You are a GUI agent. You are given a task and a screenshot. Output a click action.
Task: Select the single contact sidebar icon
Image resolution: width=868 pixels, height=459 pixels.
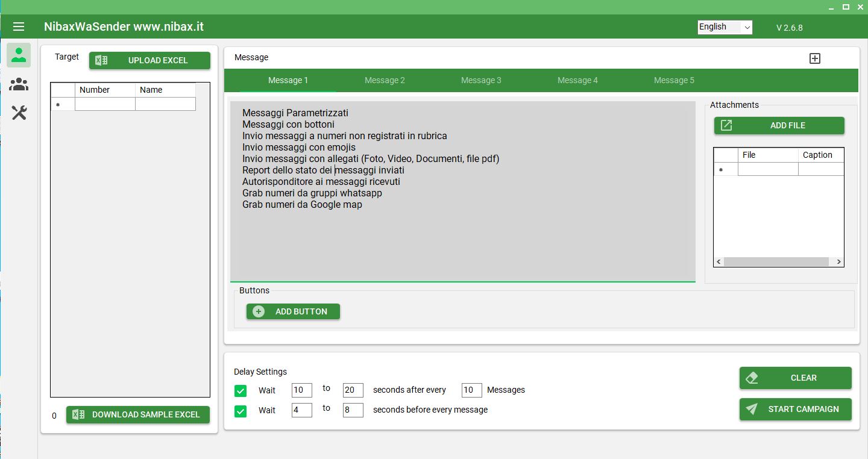[x=19, y=55]
